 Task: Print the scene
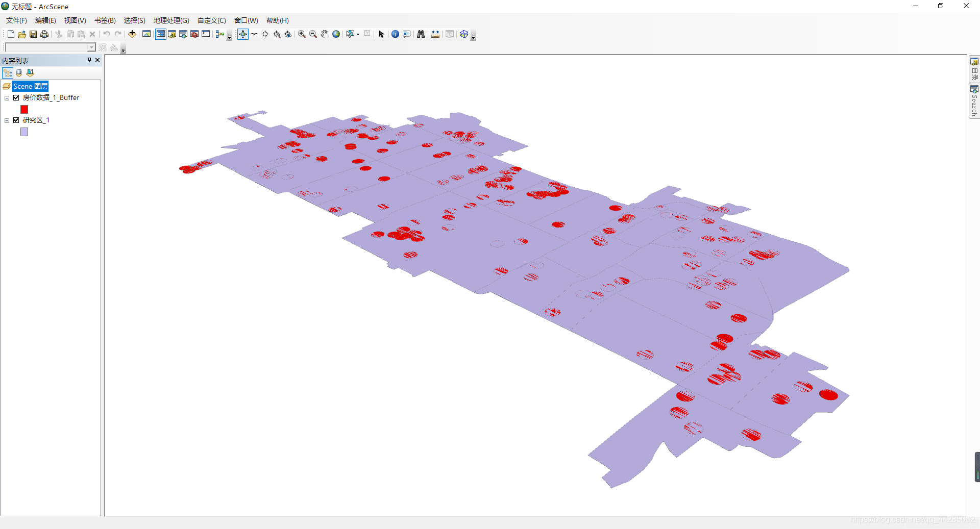(44, 34)
